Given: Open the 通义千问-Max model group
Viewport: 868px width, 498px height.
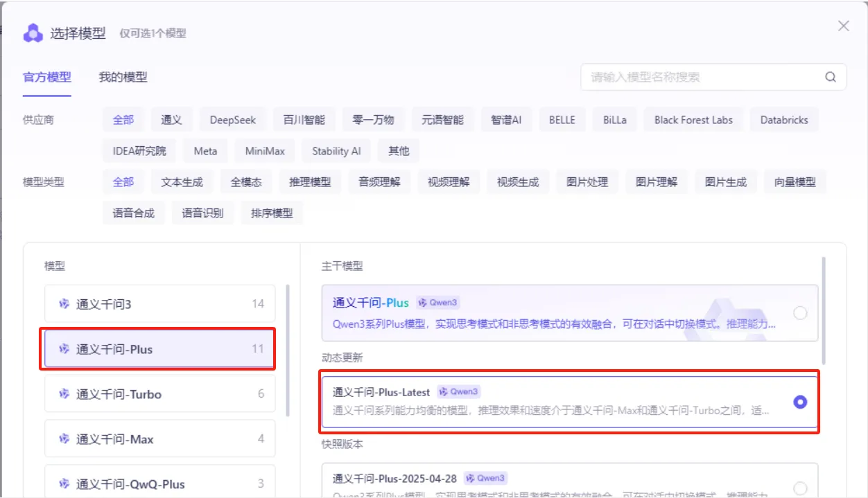Looking at the screenshot, I should tap(160, 439).
